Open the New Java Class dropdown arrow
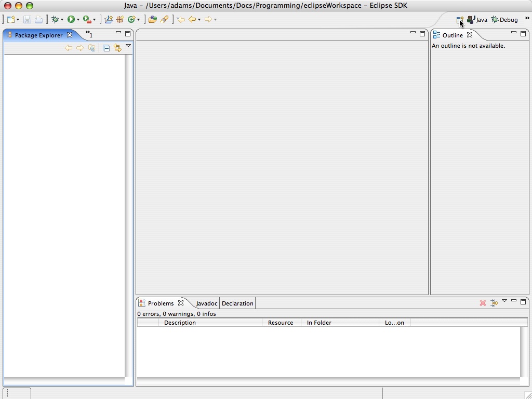Image resolution: width=532 pixels, height=399 pixels. pos(138,20)
